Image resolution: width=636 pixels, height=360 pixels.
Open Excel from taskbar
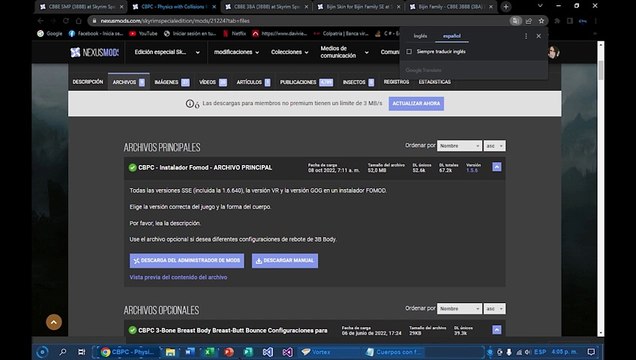pos(209,352)
